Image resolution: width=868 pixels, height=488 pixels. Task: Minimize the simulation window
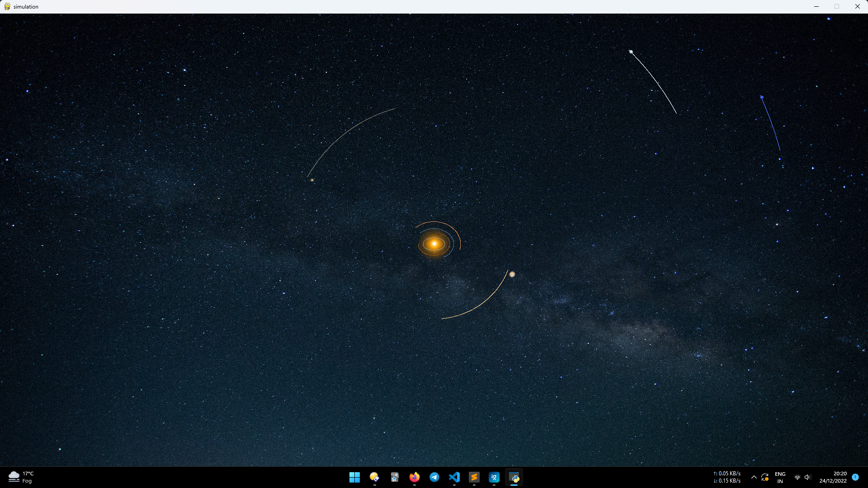tap(816, 6)
